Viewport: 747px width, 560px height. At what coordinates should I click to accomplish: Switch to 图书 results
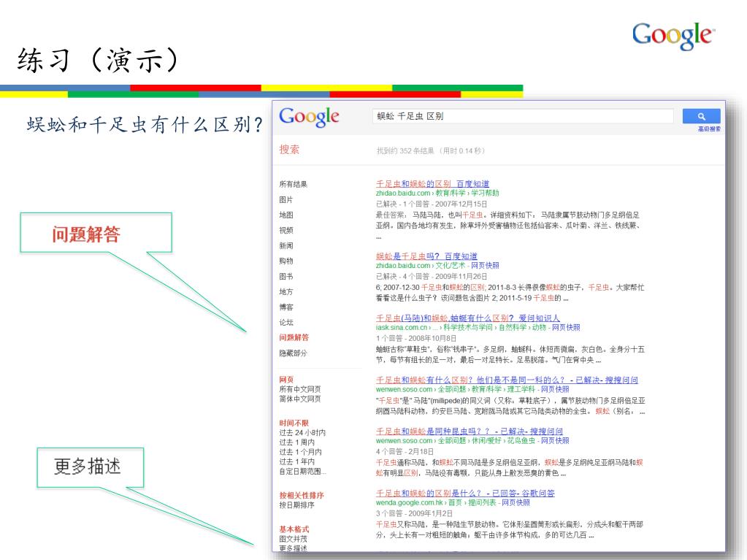click(286, 277)
